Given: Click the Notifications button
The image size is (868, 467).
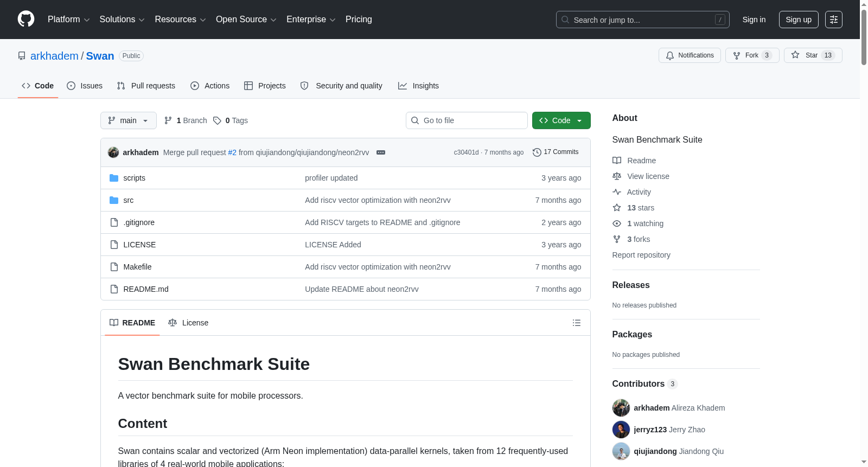Looking at the screenshot, I should pyautogui.click(x=690, y=55).
